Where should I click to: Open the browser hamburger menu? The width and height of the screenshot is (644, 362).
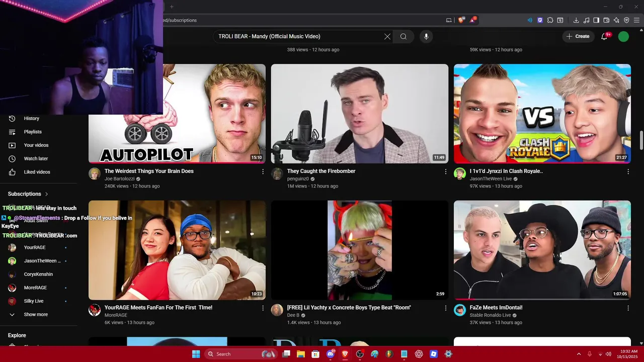pos(636,20)
